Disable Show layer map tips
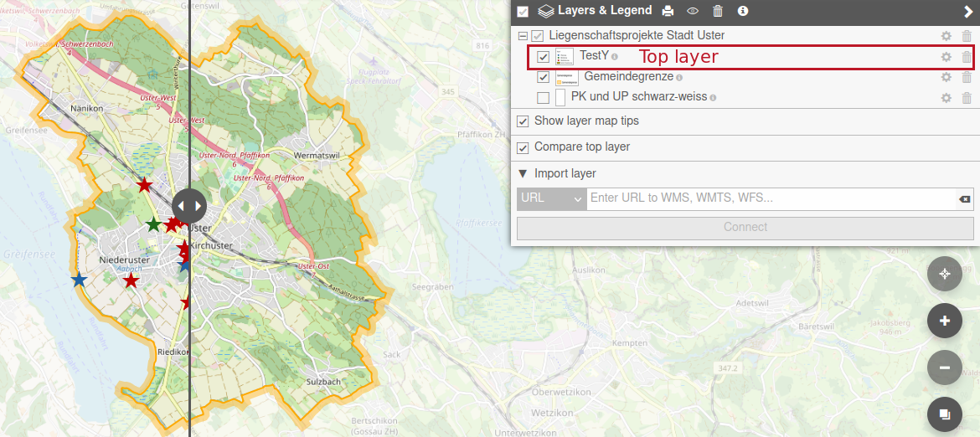980x437 pixels. click(x=524, y=121)
